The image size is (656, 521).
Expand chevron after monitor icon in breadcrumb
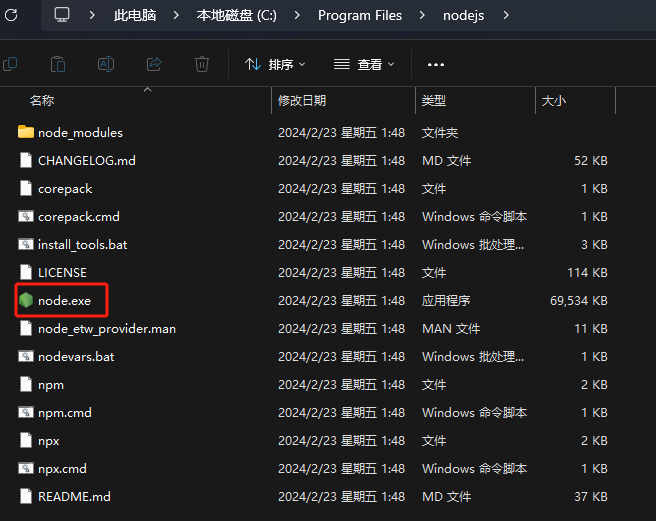(92, 15)
